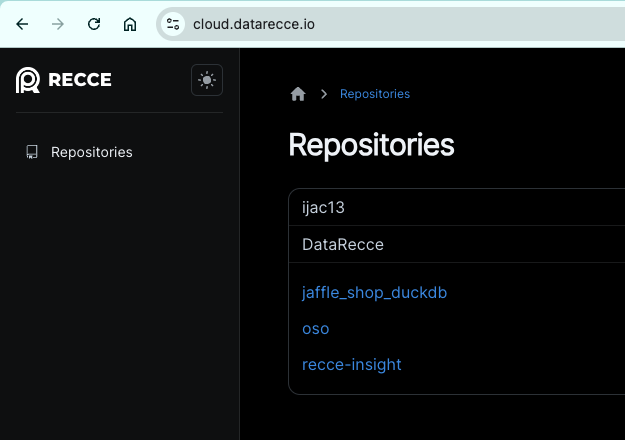Go home via the breadcrumb house icon
The height and width of the screenshot is (440, 625).
click(298, 94)
